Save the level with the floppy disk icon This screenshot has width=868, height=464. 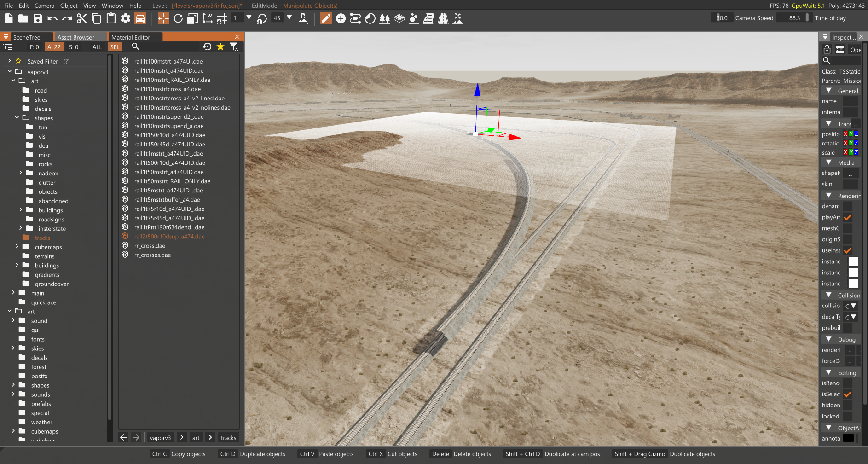click(38, 18)
